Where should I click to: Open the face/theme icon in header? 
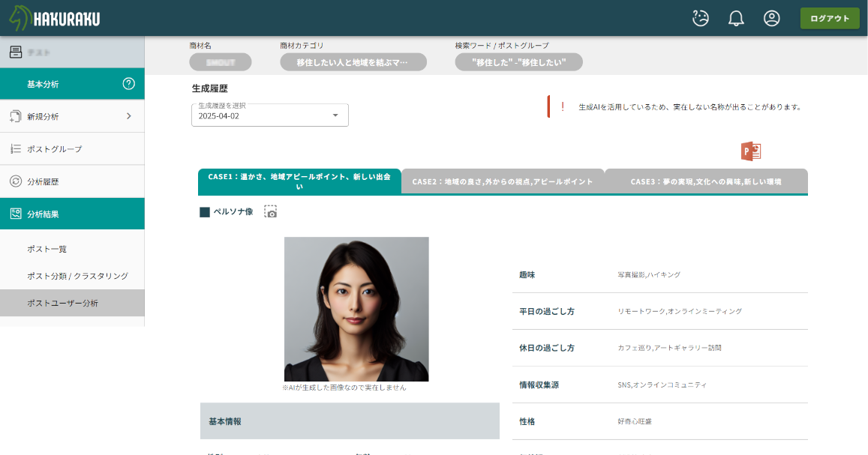point(701,19)
